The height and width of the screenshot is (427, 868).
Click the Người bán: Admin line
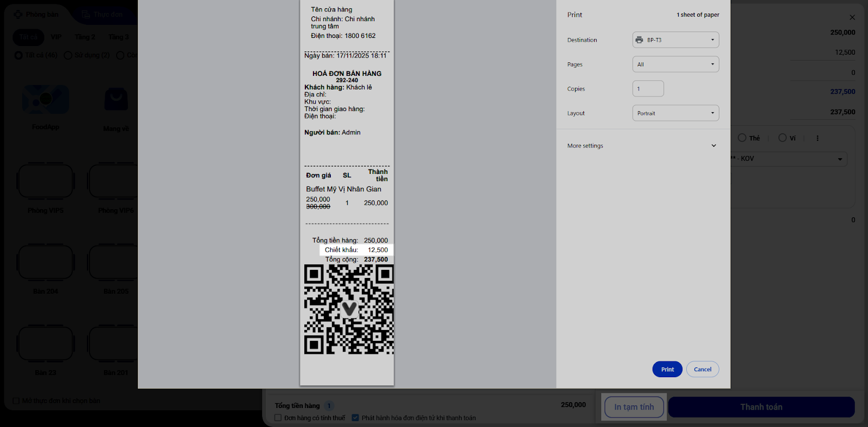[x=332, y=132]
